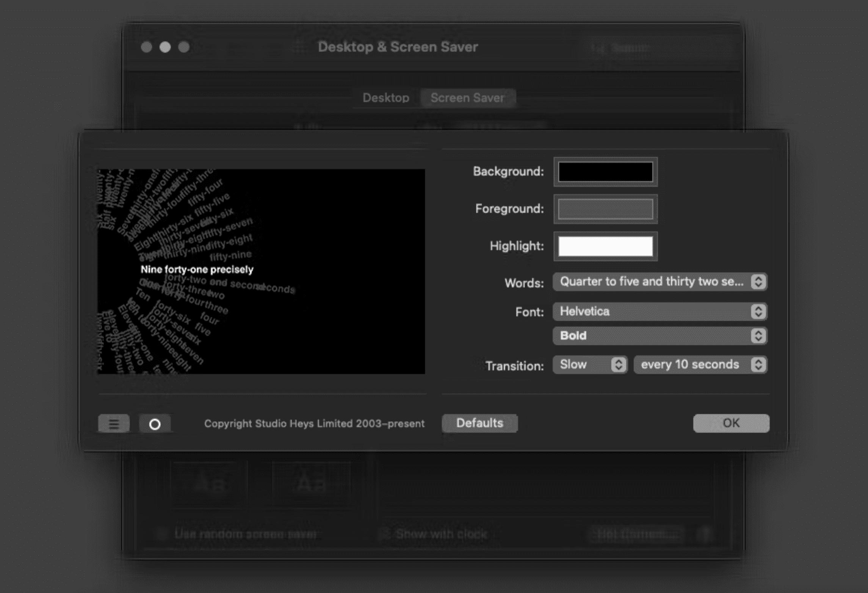Open the Font dropdown showing Helvetica

click(660, 312)
